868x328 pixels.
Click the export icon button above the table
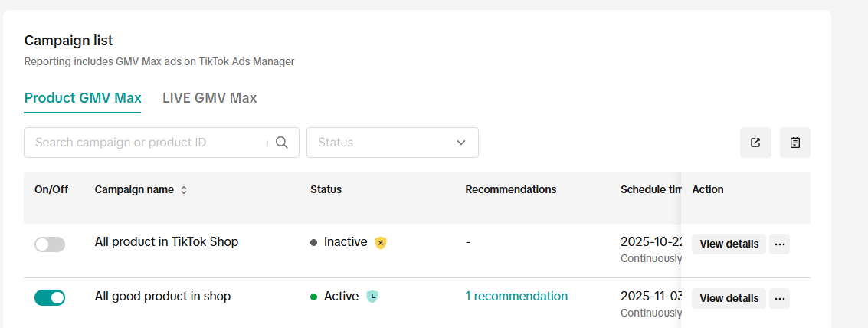pyautogui.click(x=755, y=143)
